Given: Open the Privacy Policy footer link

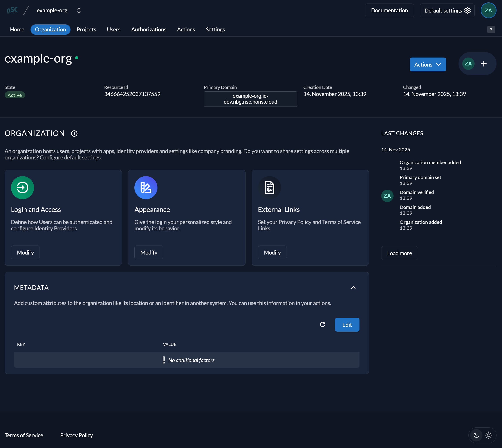Looking at the screenshot, I should [x=77, y=435].
